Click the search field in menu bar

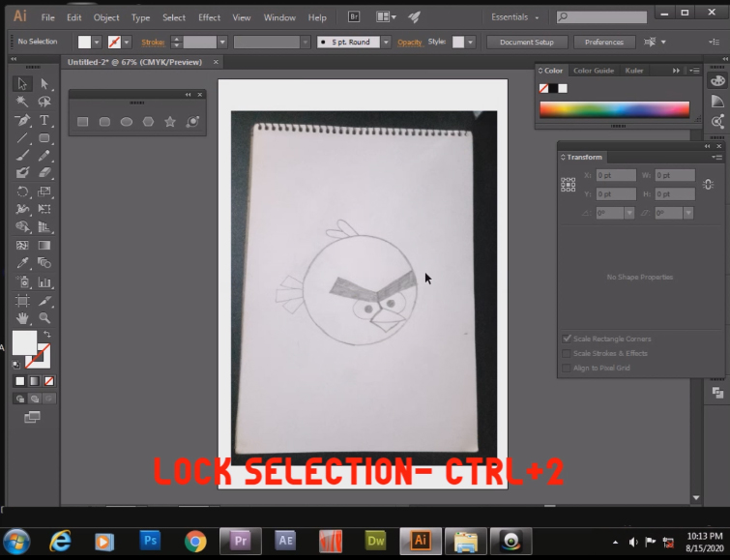tap(601, 17)
